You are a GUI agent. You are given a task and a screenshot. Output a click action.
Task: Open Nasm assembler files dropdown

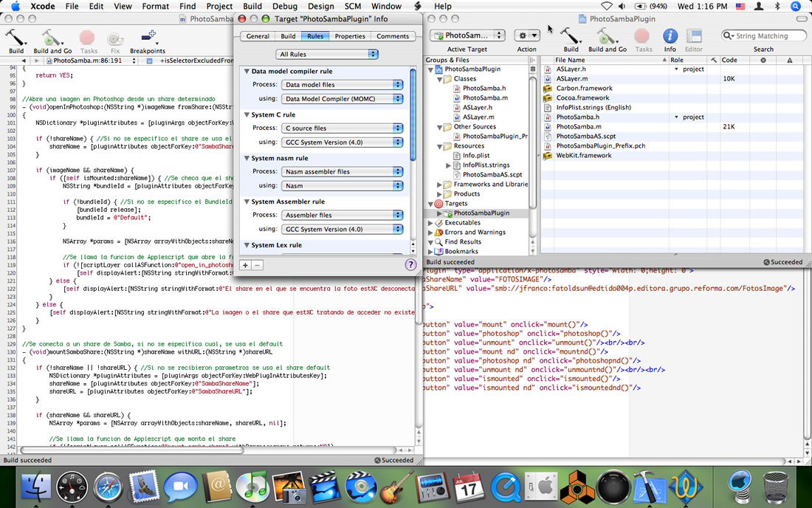[342, 171]
